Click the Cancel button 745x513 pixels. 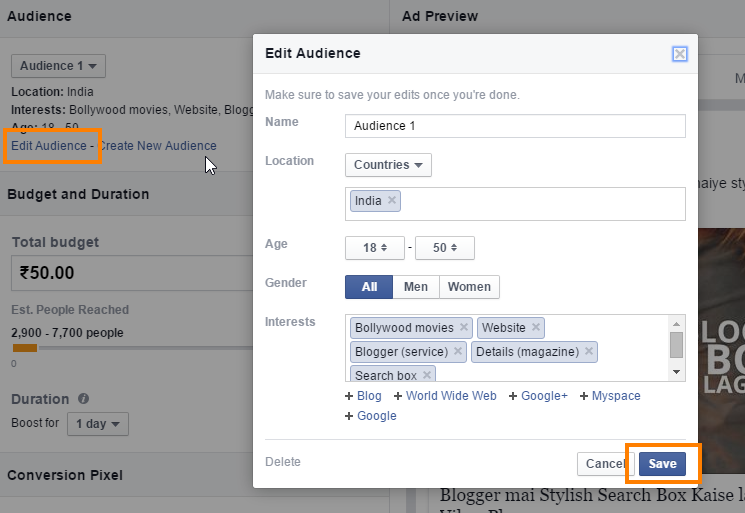click(605, 464)
